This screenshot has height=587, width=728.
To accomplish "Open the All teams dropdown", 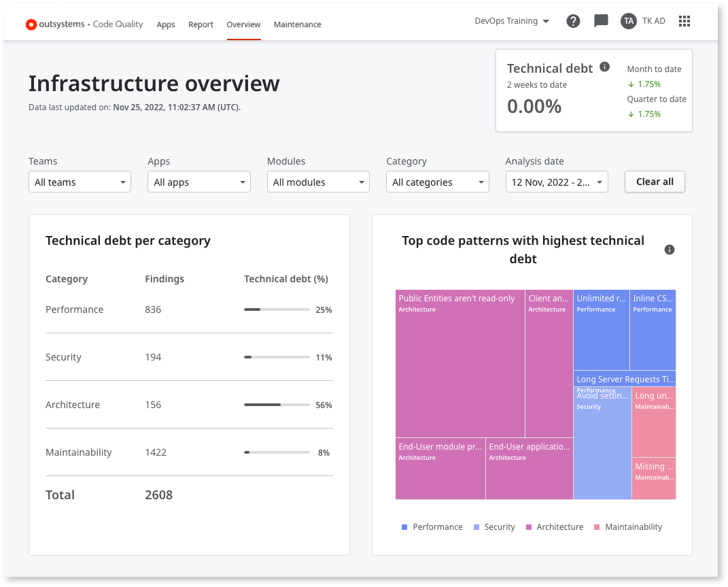I will coord(80,182).
